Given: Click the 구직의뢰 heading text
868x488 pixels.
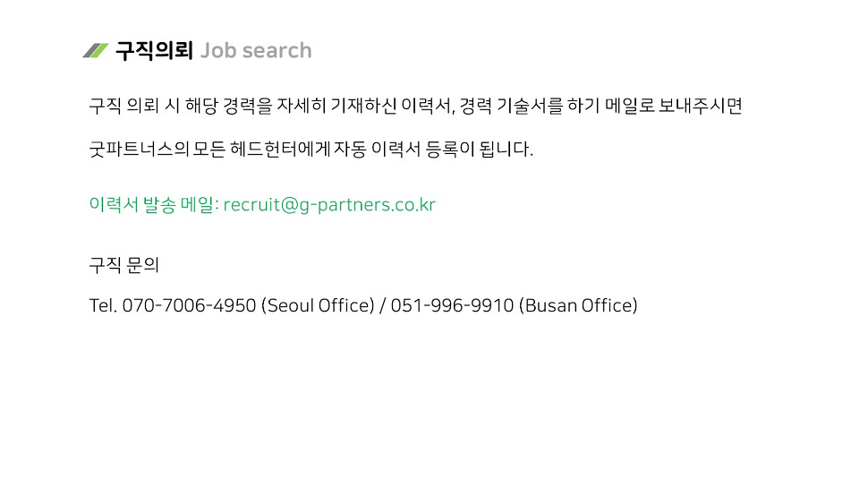Looking at the screenshot, I should pos(154,50).
